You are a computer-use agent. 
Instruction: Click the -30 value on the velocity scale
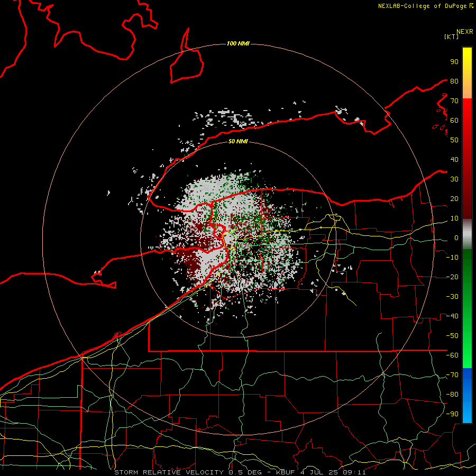452,297
